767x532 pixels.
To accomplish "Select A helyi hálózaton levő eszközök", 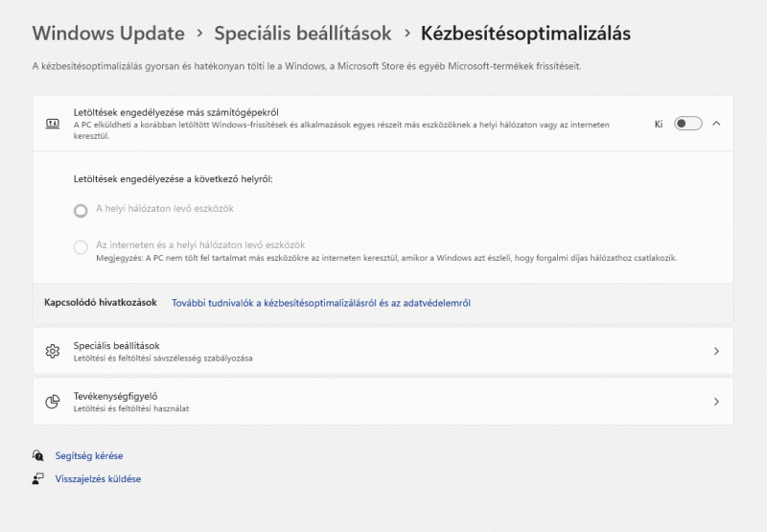I will (x=81, y=209).
